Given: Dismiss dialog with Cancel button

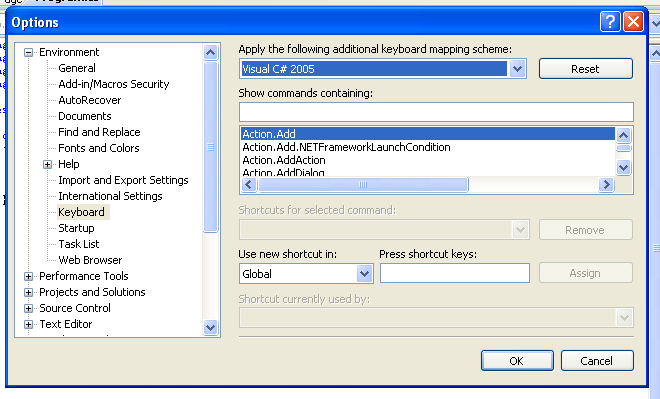Looking at the screenshot, I should (x=597, y=361).
